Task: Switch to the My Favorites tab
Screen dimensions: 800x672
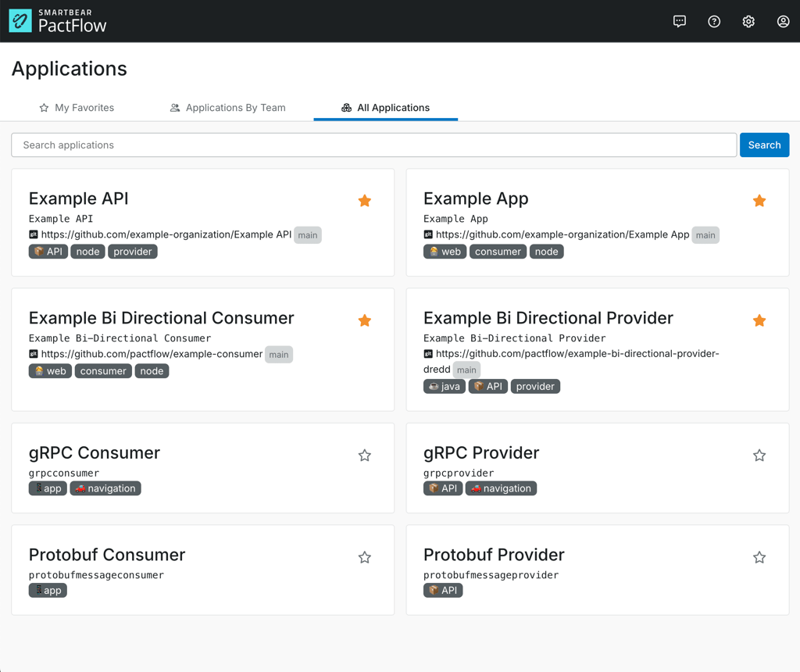Action: [77, 108]
